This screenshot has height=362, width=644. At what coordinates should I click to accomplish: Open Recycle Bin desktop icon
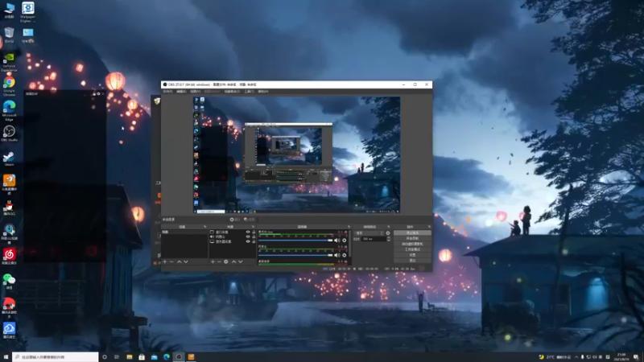[9, 35]
